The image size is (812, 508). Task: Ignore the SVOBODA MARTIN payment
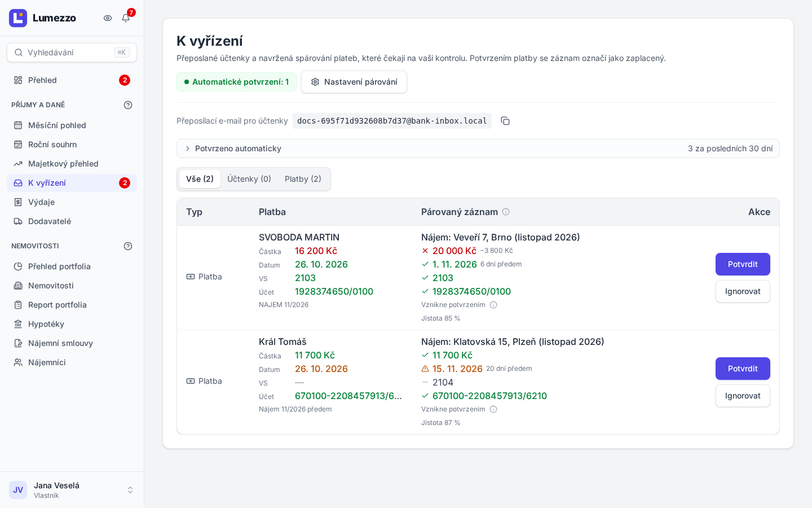click(743, 291)
